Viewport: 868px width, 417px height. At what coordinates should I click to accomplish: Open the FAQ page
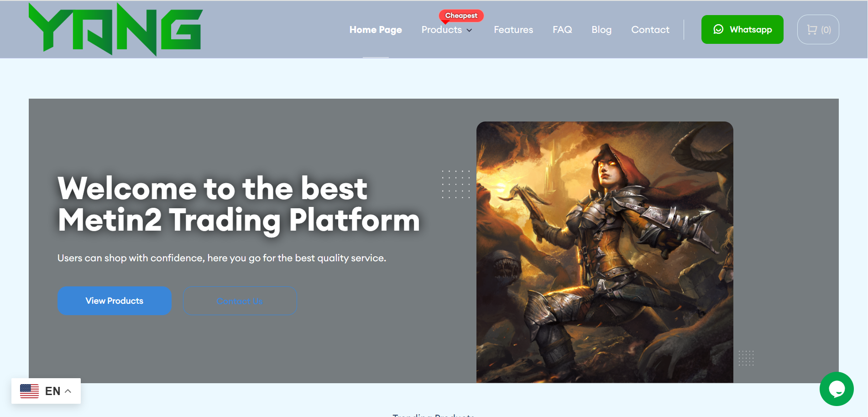(562, 30)
